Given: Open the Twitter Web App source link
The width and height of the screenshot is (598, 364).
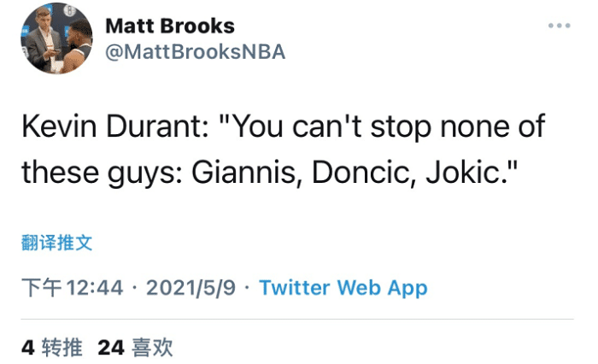Looking at the screenshot, I should pos(343,288).
